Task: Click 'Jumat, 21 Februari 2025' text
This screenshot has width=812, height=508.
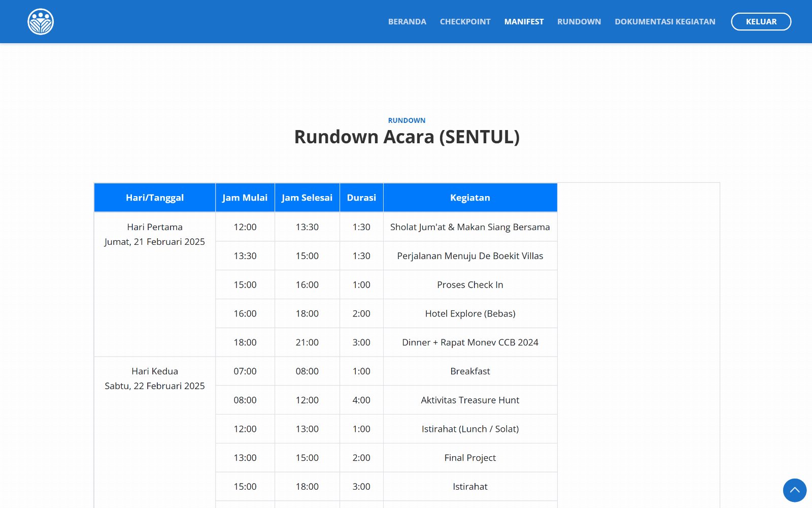Action: pos(155,242)
